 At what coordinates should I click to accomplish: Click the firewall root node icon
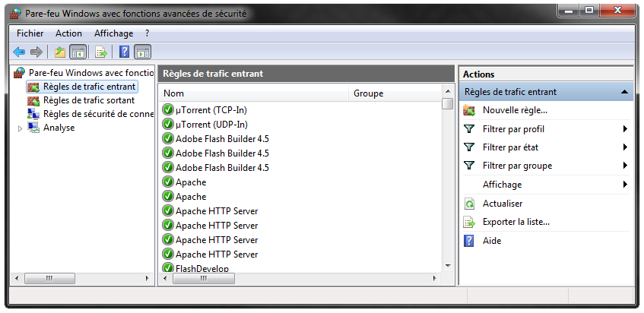tap(19, 73)
